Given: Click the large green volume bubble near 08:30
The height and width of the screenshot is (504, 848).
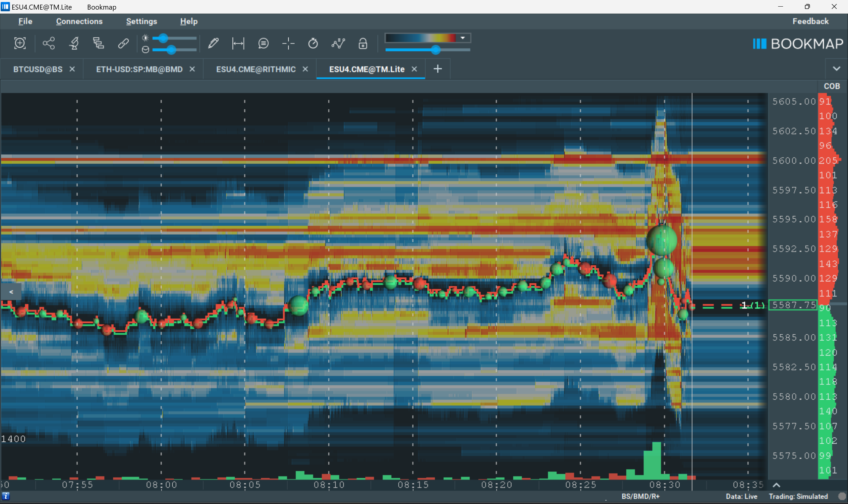Looking at the screenshot, I should click(661, 240).
